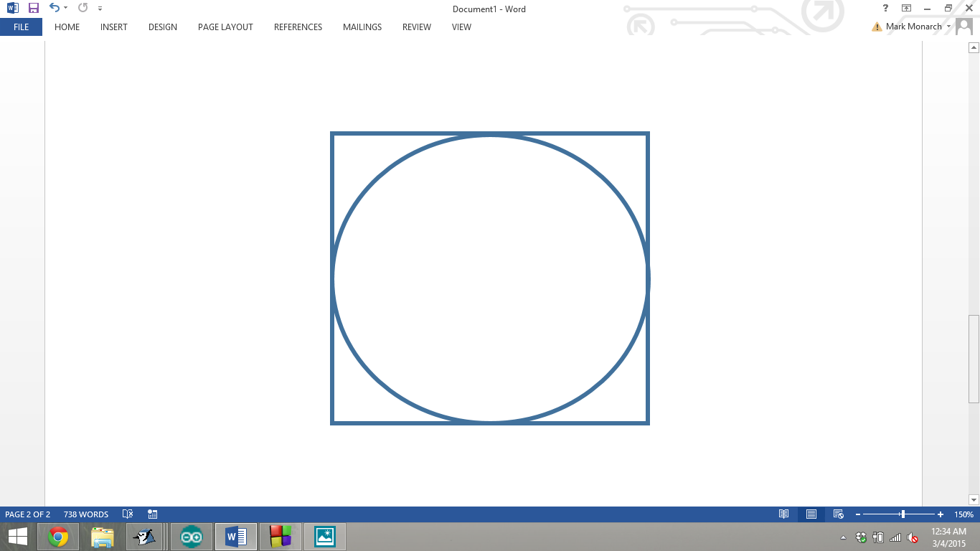
Task: Toggle mute on the system volume icon
Action: (x=912, y=537)
